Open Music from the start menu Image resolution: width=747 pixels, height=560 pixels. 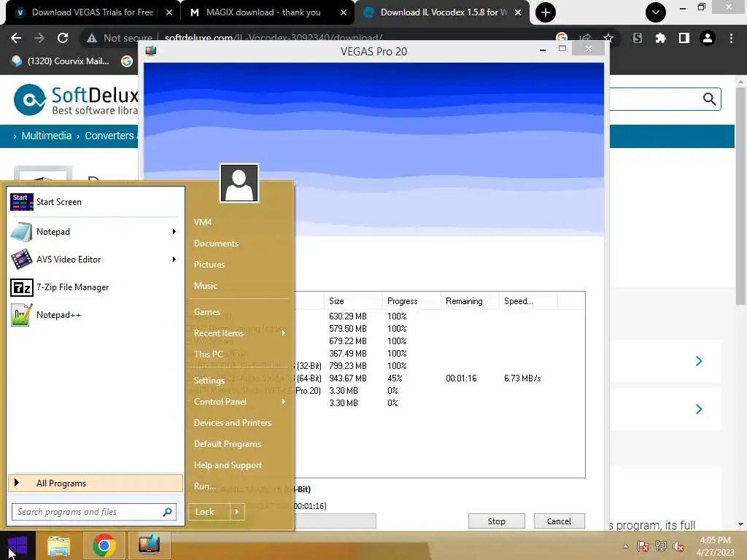(x=205, y=286)
